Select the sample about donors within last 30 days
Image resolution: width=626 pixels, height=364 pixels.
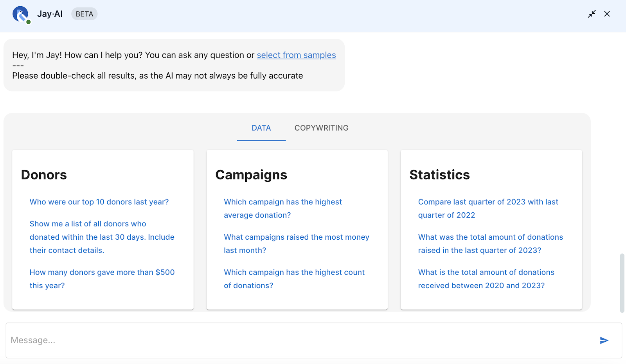tap(102, 237)
